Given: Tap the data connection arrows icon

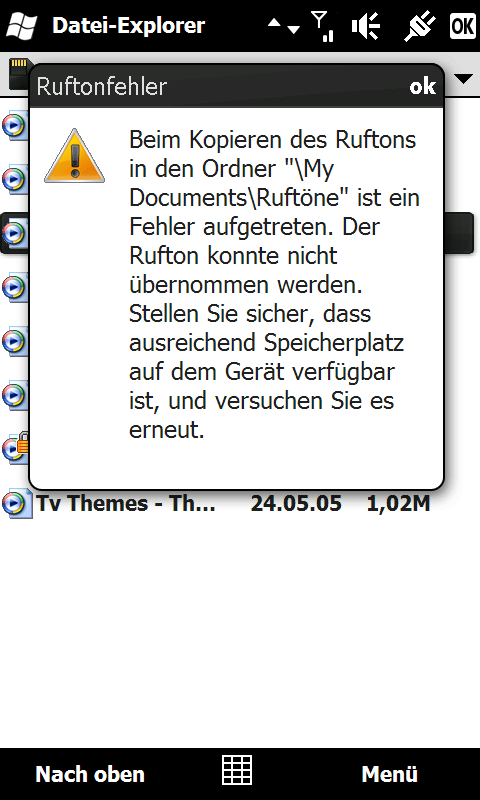Looking at the screenshot, I should click(284, 26).
